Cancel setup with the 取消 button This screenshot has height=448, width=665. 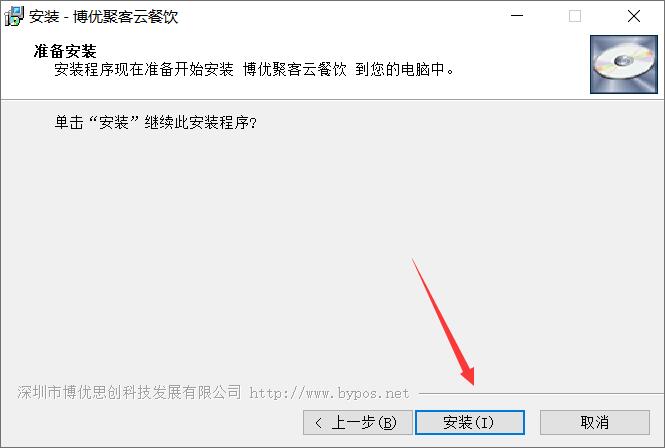595,423
